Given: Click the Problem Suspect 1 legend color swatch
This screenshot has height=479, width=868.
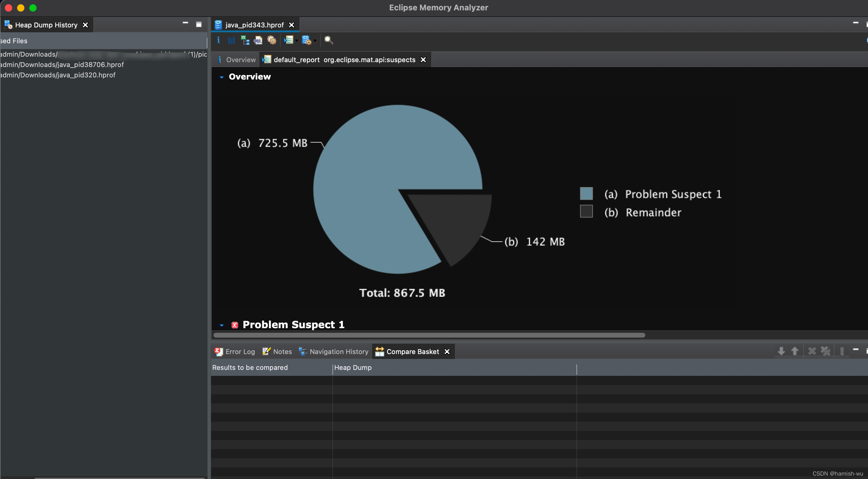Looking at the screenshot, I should pyautogui.click(x=586, y=193).
